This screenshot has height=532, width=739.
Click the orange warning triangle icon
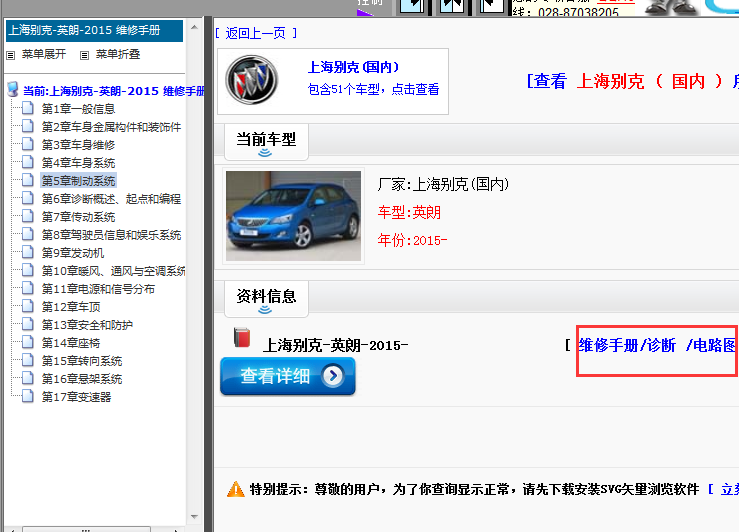236,490
